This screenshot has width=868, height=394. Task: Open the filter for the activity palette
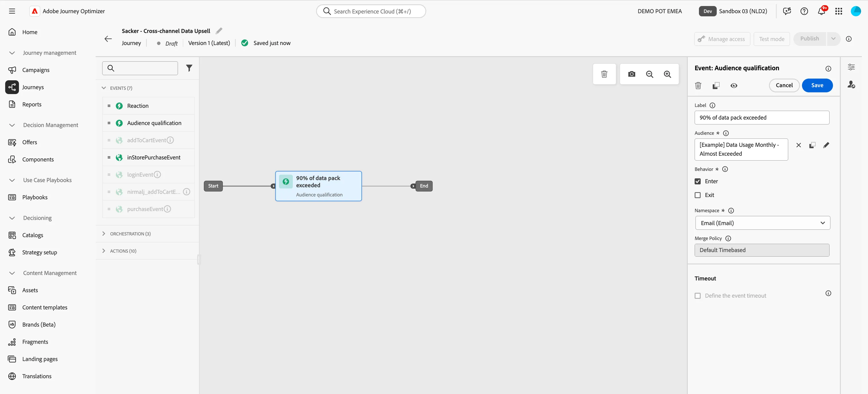tap(189, 68)
